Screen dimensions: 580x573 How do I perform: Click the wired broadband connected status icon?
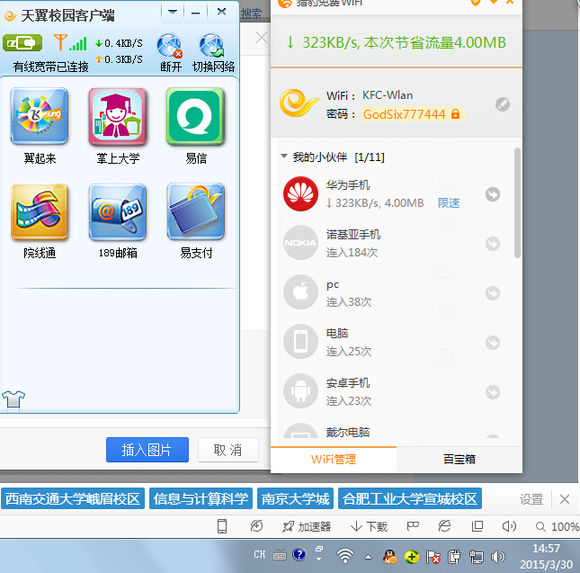22,43
